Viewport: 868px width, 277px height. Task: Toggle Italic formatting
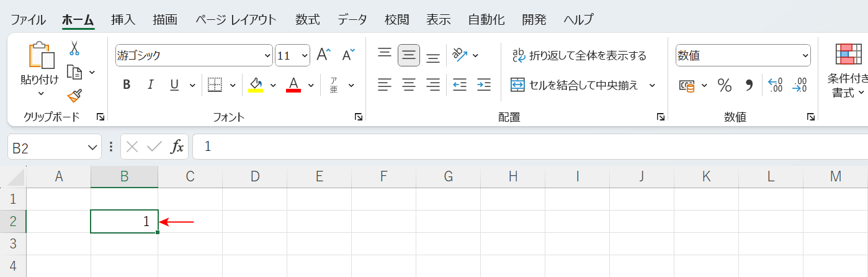150,85
